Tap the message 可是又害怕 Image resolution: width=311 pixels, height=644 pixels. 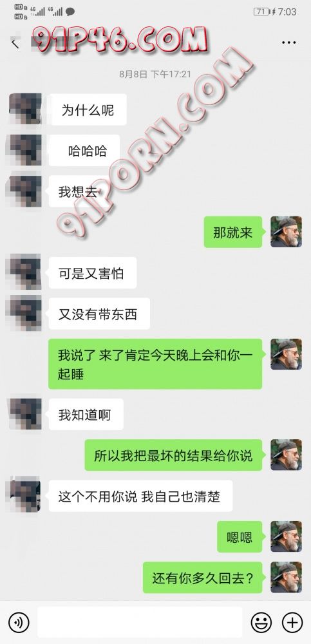point(93,272)
